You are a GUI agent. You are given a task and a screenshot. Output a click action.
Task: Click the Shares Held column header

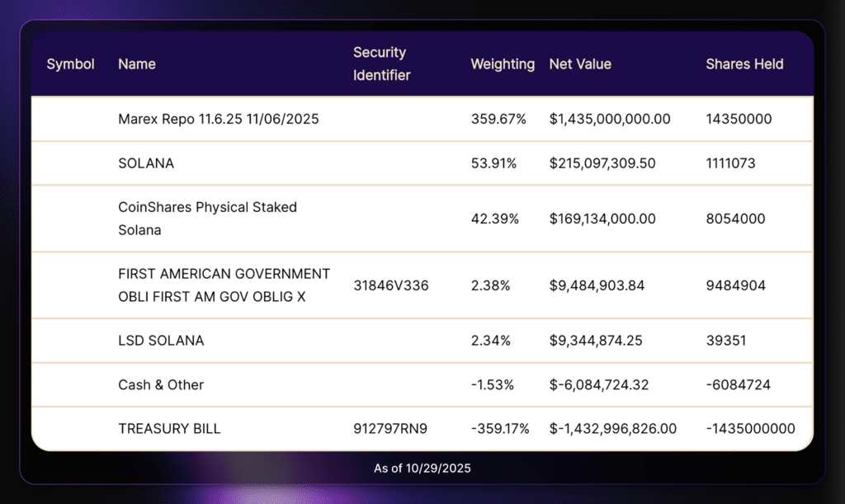click(744, 64)
